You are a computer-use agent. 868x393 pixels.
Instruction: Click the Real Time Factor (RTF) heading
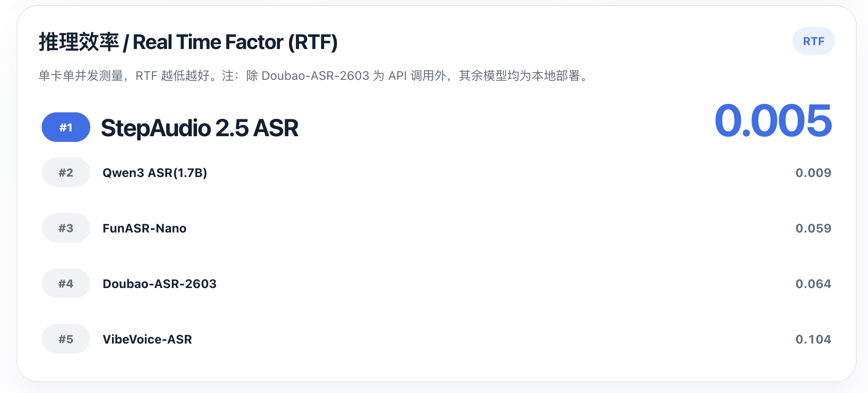235,42
